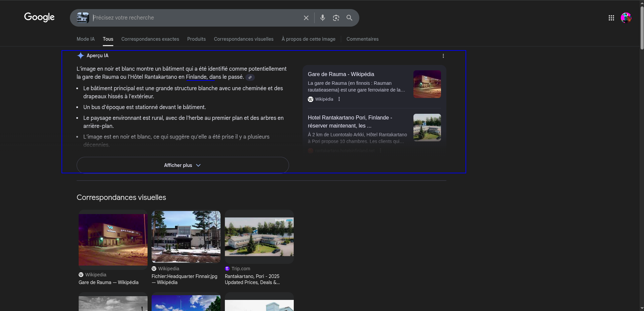Start voice search with the microphone icon
This screenshot has width=644, height=311.
pos(323,18)
